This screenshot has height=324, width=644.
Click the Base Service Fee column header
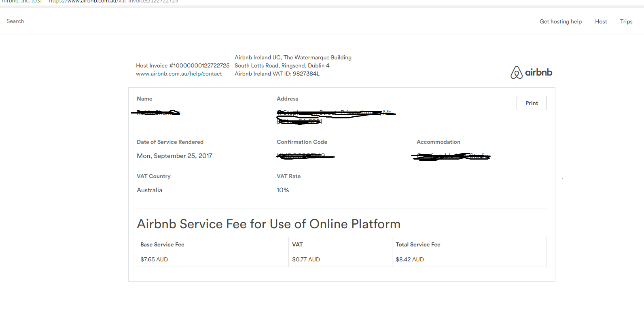pos(162,244)
